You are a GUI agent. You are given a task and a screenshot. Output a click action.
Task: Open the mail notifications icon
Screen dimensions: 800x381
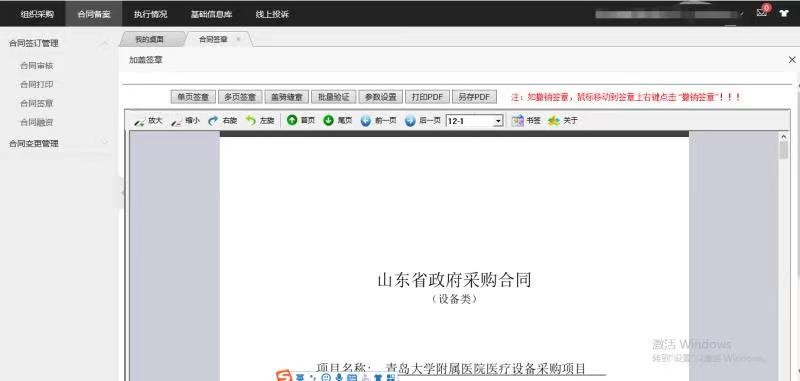pos(762,13)
